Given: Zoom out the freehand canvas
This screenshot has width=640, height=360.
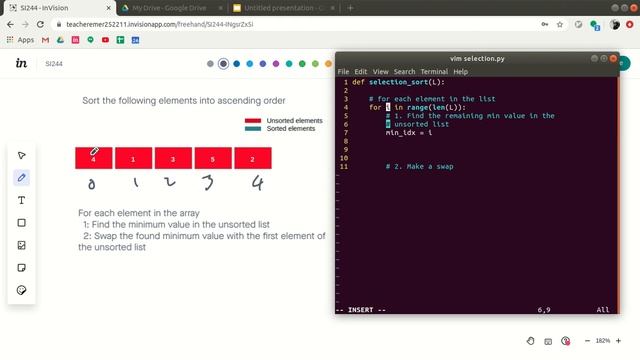Looking at the screenshot, I should [587, 341].
